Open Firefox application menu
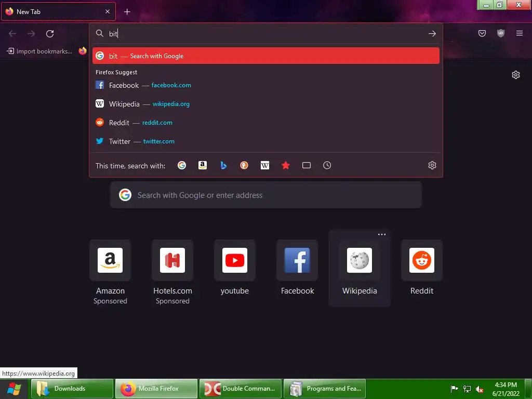Image resolution: width=532 pixels, height=399 pixels. [x=519, y=33]
